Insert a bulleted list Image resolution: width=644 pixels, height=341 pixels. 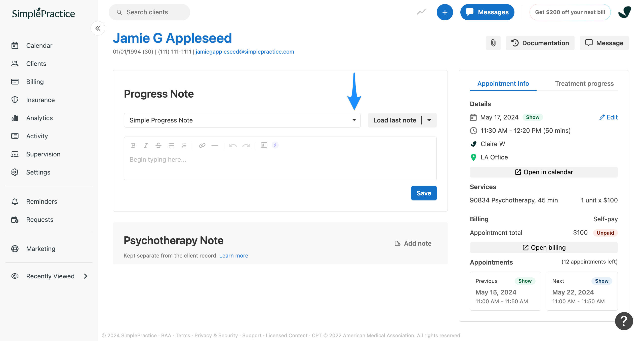171,145
